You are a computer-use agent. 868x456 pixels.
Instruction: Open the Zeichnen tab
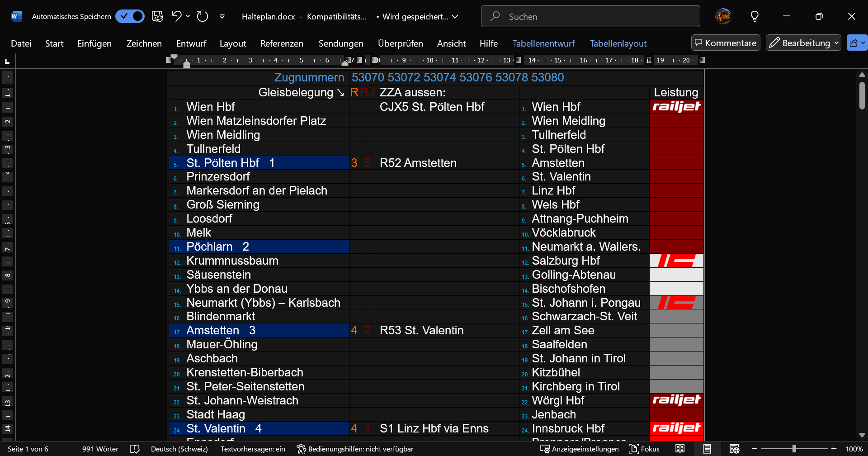[144, 43]
